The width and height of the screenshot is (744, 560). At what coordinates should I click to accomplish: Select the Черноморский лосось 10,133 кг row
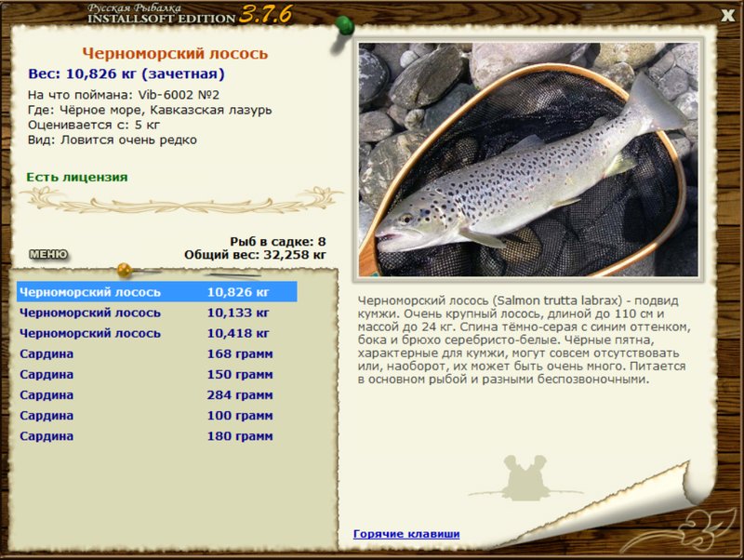pos(157,313)
